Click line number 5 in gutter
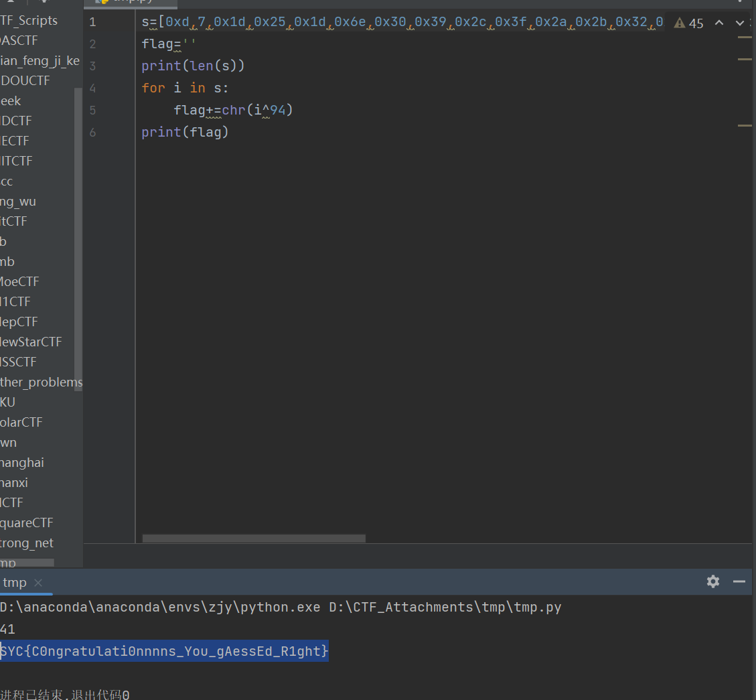The image size is (756, 700). (x=92, y=110)
